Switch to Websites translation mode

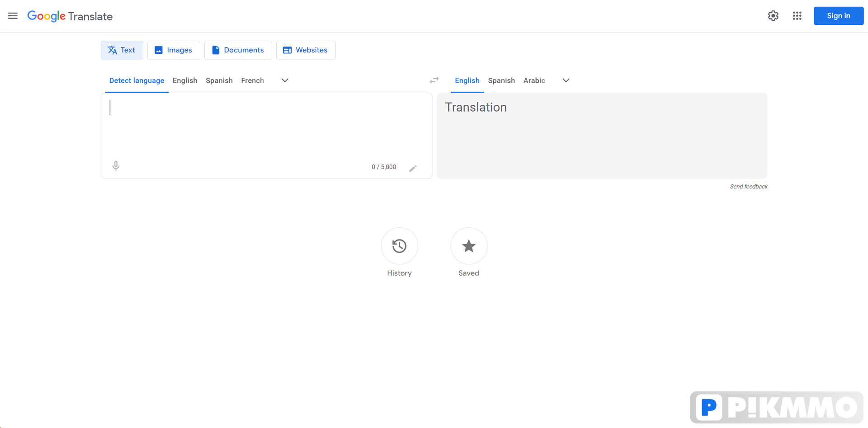(x=306, y=50)
